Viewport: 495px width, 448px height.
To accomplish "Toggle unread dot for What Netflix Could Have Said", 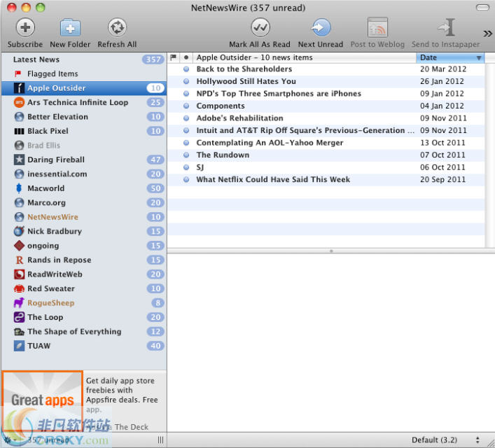I will pos(186,180).
